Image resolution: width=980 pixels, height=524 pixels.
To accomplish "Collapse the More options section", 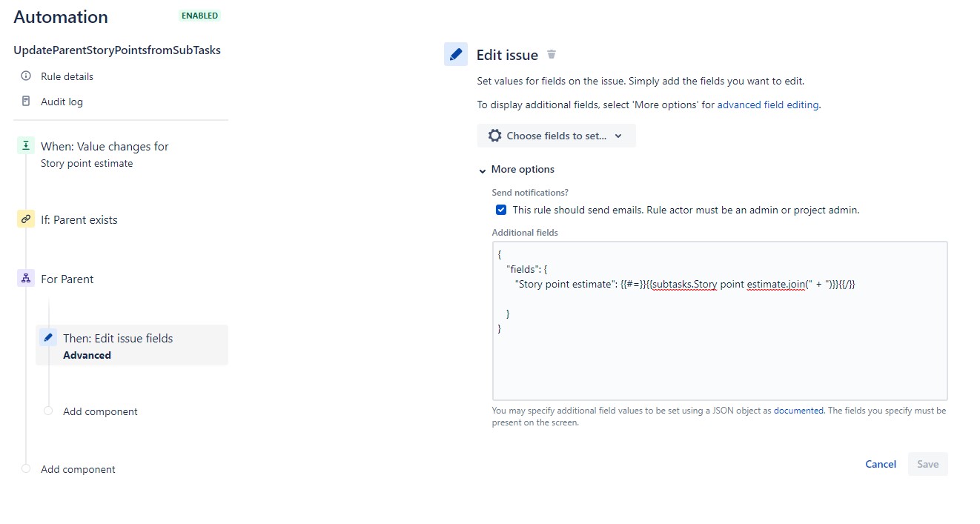I will click(517, 169).
